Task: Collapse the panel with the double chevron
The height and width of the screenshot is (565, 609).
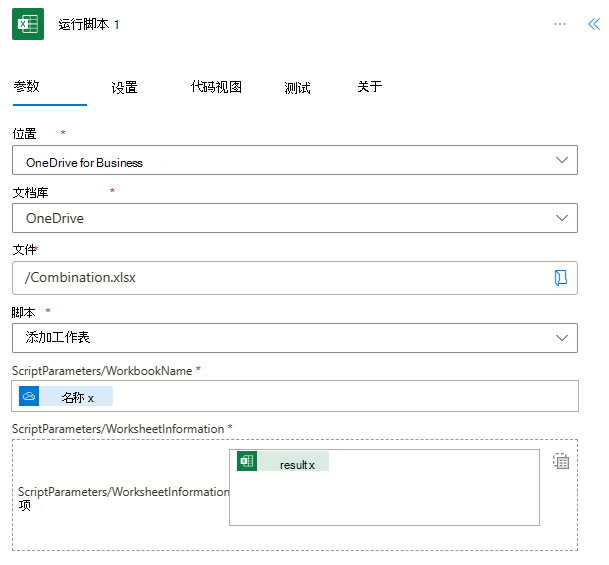Action: [x=594, y=24]
